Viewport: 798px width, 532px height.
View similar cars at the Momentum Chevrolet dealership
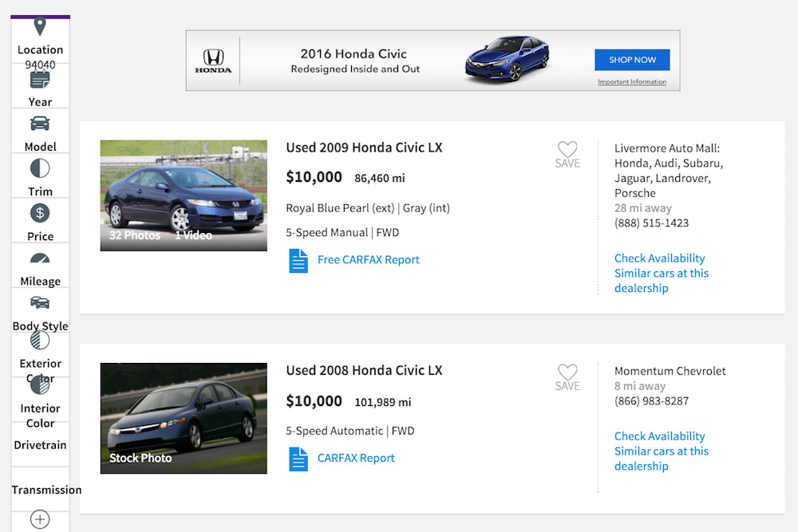point(662,459)
